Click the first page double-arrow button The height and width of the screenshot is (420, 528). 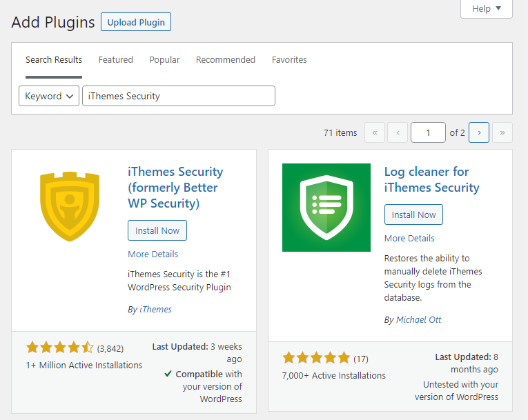[375, 132]
